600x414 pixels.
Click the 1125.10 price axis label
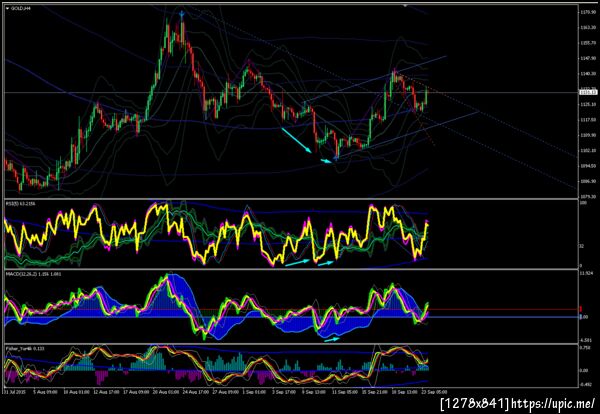(587, 104)
